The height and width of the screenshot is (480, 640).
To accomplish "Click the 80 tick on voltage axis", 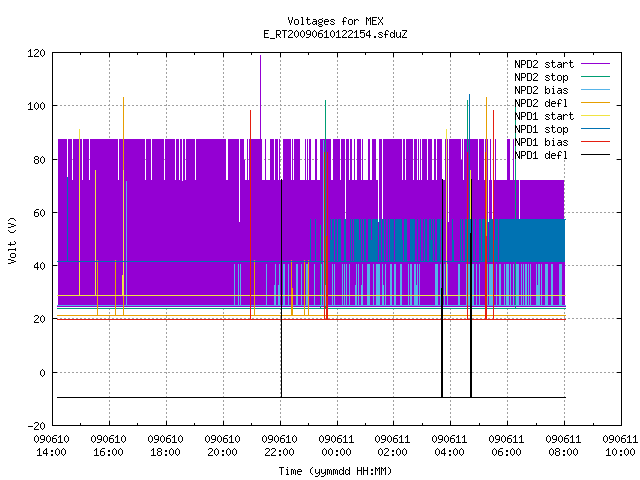I will pos(39,160).
